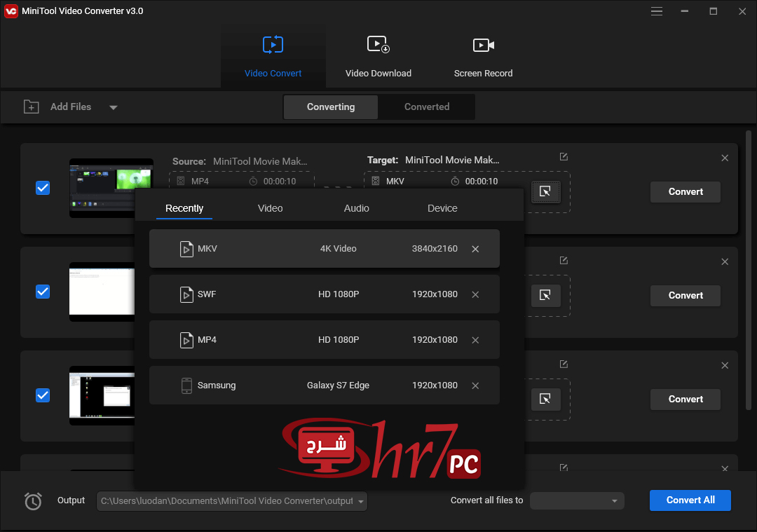The image size is (757, 532).
Task: Open the scheduled task alarm clock icon
Action: point(34,501)
